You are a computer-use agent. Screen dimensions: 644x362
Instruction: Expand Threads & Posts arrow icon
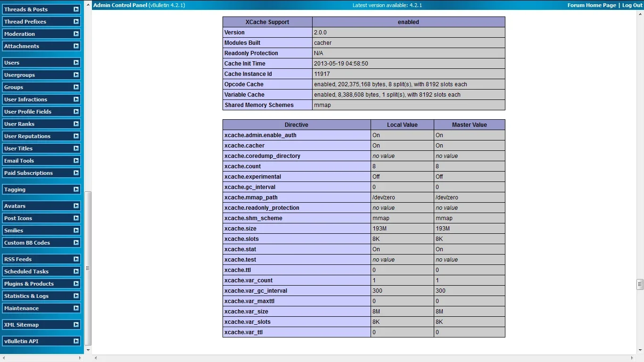pos(76,9)
